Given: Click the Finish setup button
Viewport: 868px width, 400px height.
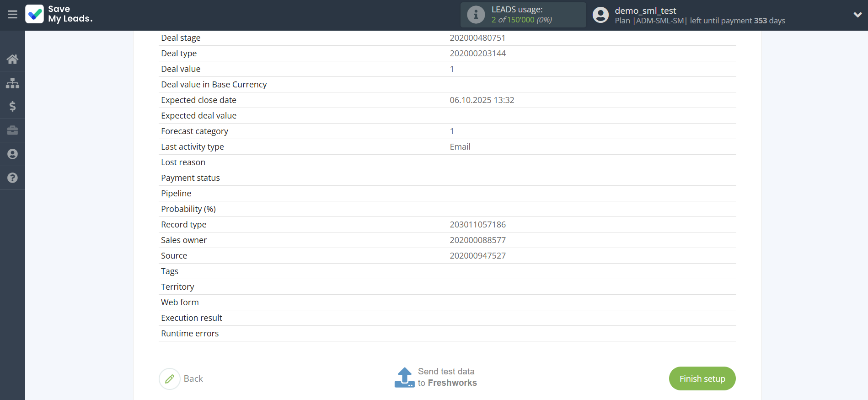Looking at the screenshot, I should tap(702, 378).
